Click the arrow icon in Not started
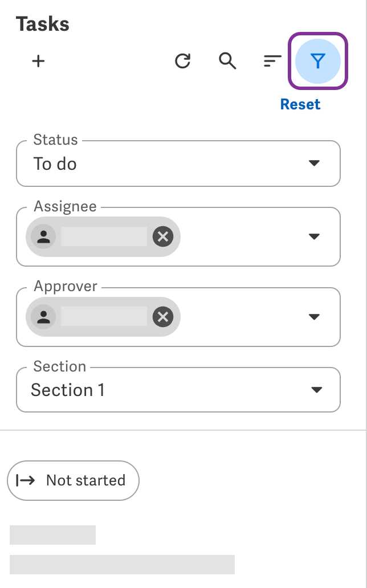 tap(26, 480)
